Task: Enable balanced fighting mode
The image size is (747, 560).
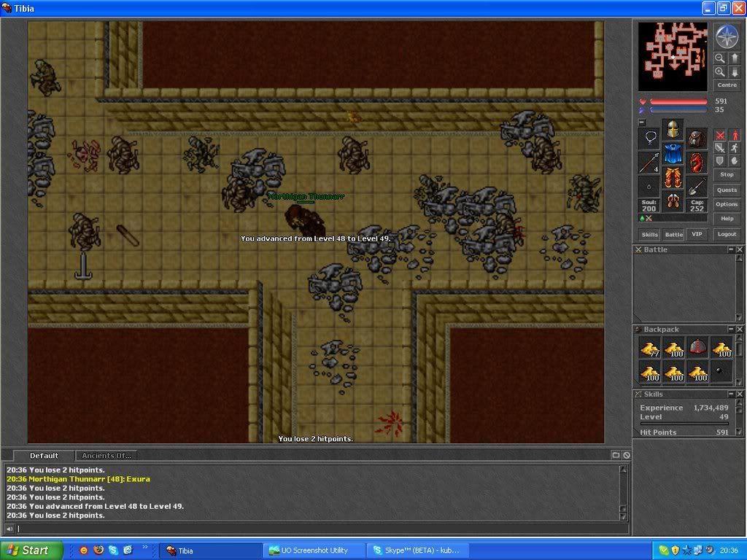Action: click(x=720, y=148)
